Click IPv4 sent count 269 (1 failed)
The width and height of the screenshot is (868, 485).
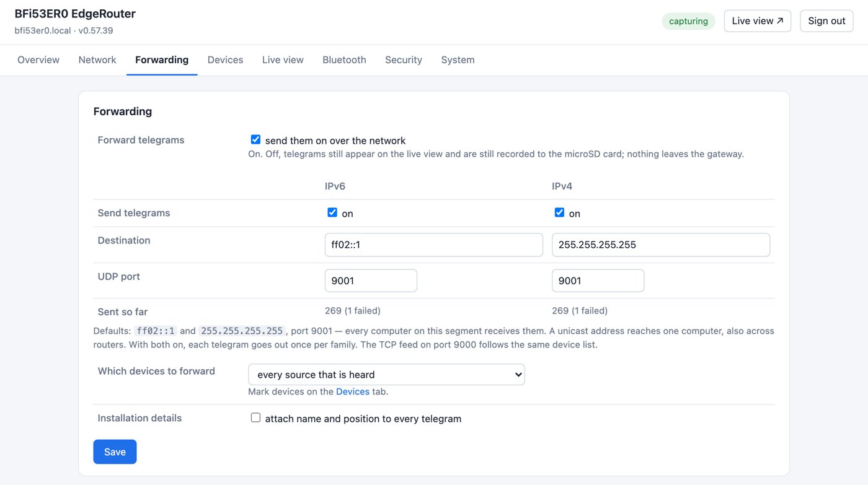click(x=580, y=310)
